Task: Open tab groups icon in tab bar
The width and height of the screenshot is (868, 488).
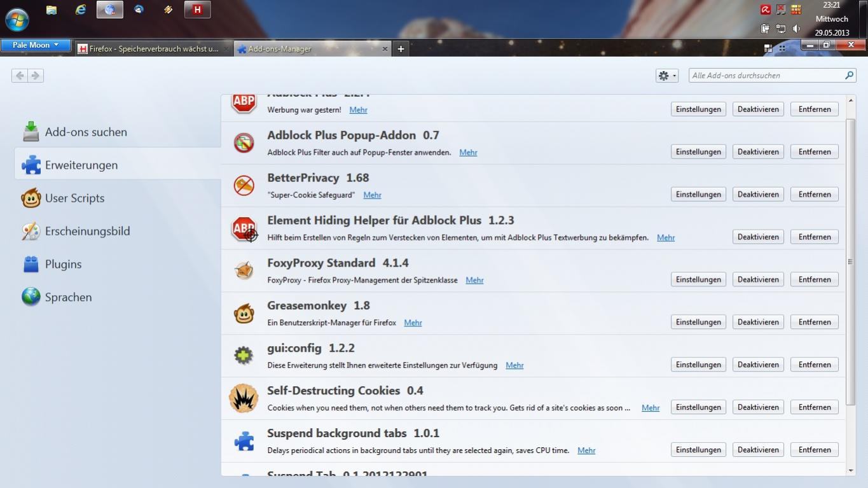Action: click(x=768, y=48)
